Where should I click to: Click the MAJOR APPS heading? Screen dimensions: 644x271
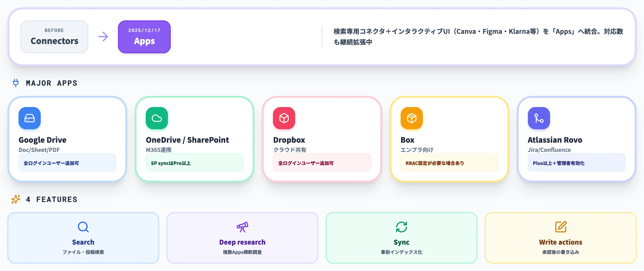click(52, 83)
